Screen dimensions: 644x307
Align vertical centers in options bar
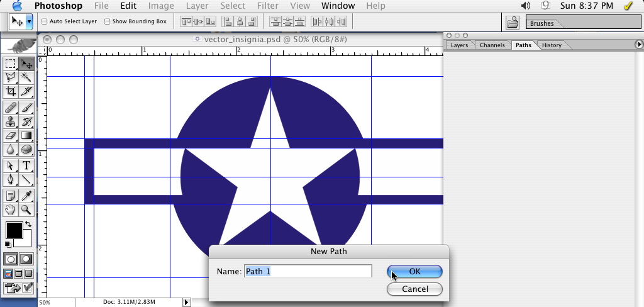coord(198,21)
